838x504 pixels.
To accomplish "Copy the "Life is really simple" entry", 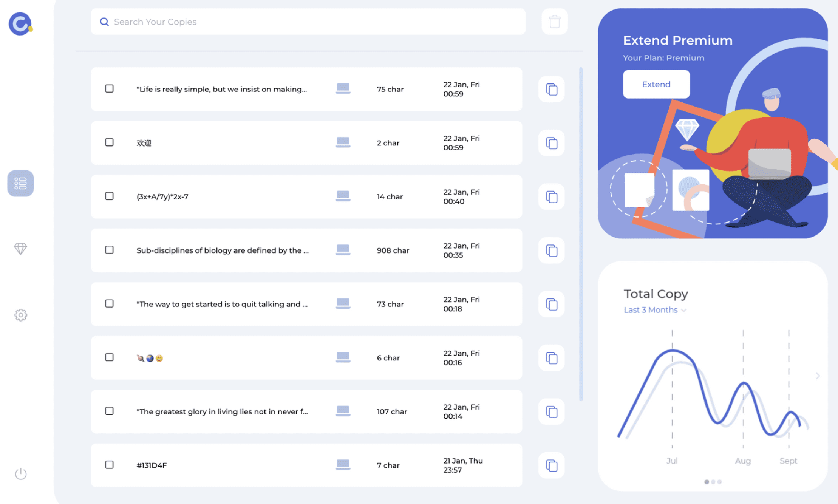I will (551, 90).
